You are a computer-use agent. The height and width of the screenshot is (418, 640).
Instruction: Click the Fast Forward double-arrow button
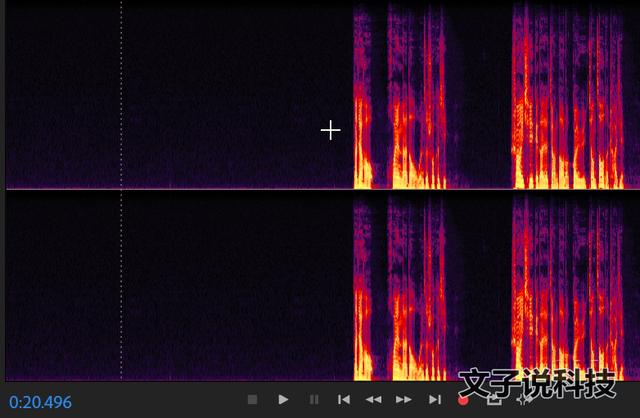tap(404, 399)
